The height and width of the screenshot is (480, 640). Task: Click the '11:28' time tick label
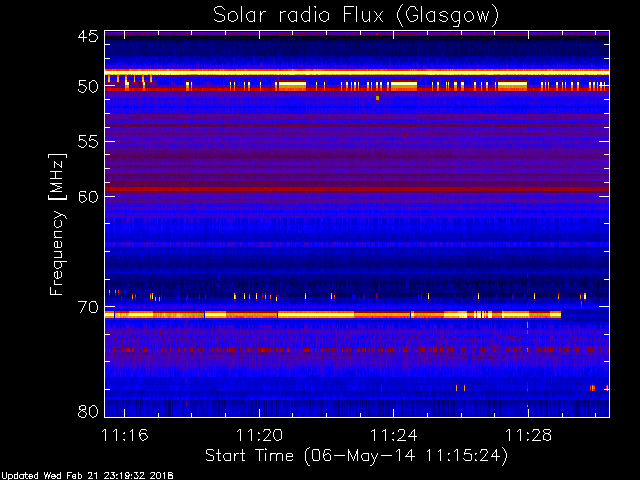(x=528, y=435)
